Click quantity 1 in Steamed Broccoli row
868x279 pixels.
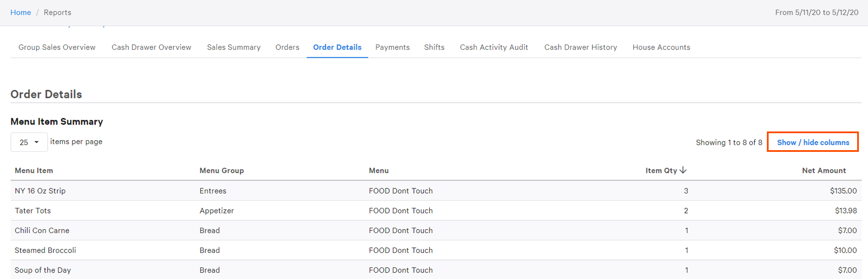687,250
